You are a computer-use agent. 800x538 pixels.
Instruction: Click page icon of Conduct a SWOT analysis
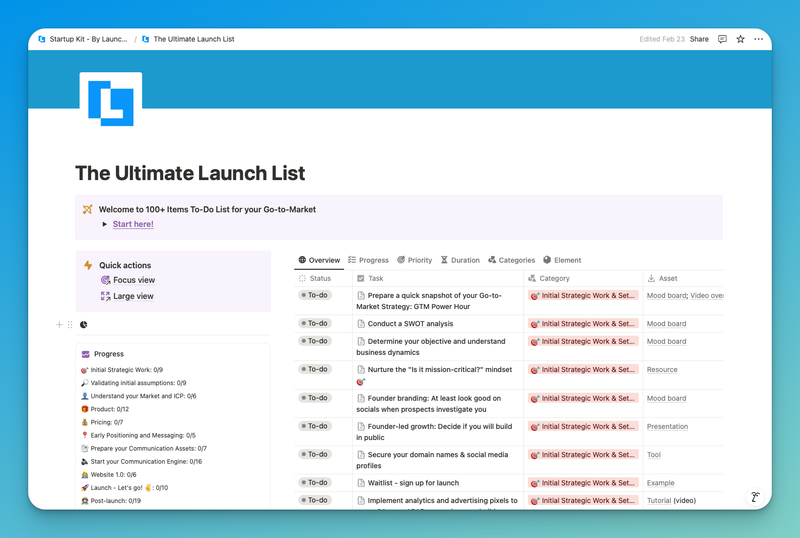point(361,324)
